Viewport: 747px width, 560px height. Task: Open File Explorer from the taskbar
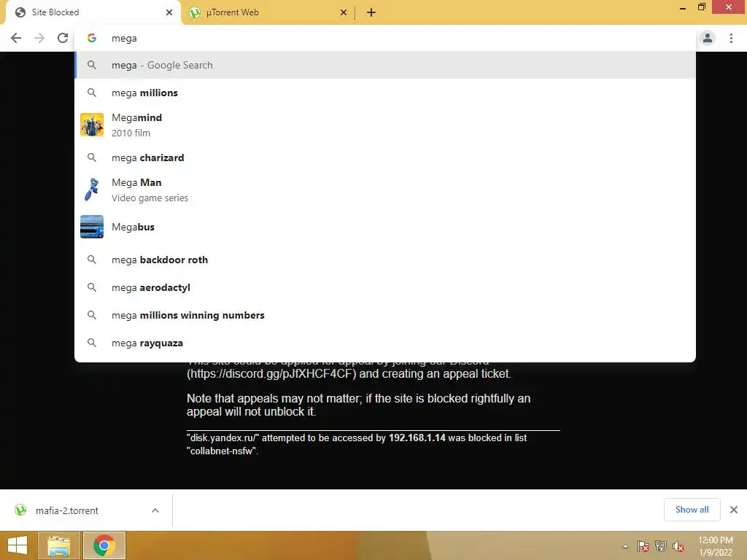pos(58,545)
